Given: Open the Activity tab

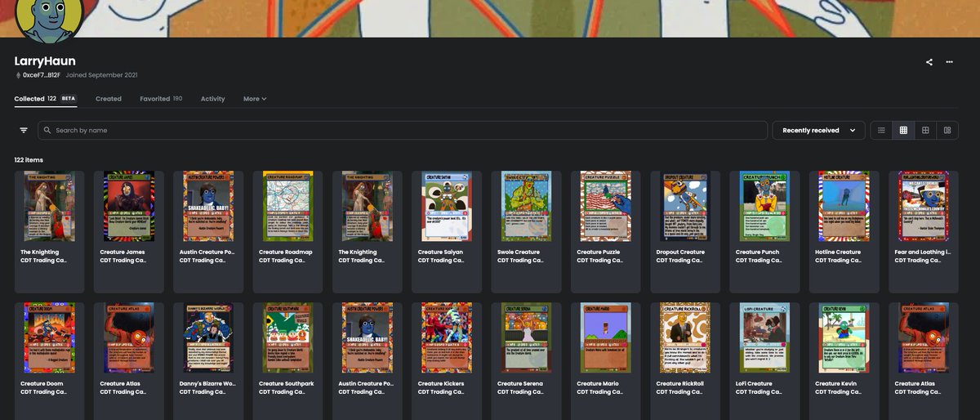Looking at the screenshot, I should pos(213,99).
